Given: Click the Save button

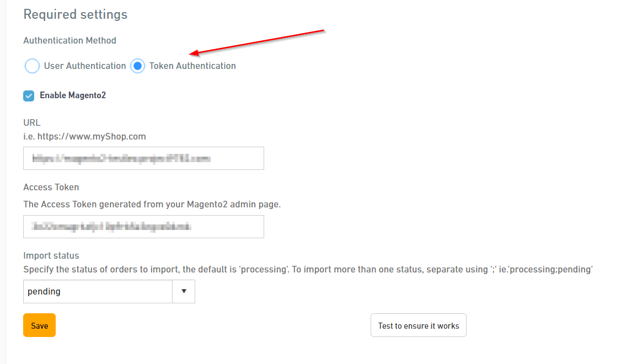Looking at the screenshot, I should pos(39,325).
